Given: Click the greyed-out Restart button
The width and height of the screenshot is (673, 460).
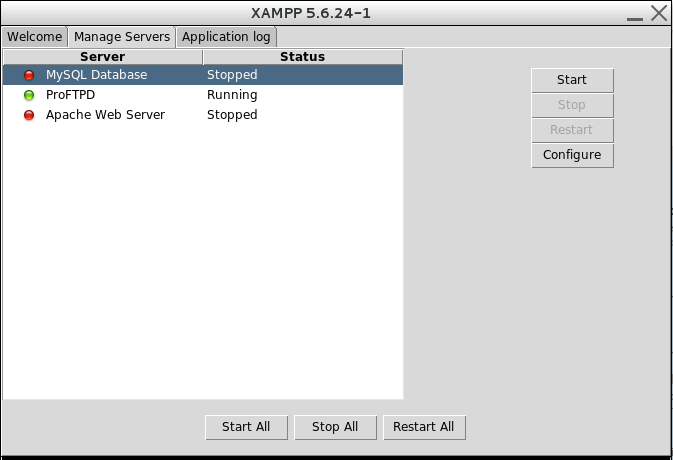Looking at the screenshot, I should click(x=572, y=130).
